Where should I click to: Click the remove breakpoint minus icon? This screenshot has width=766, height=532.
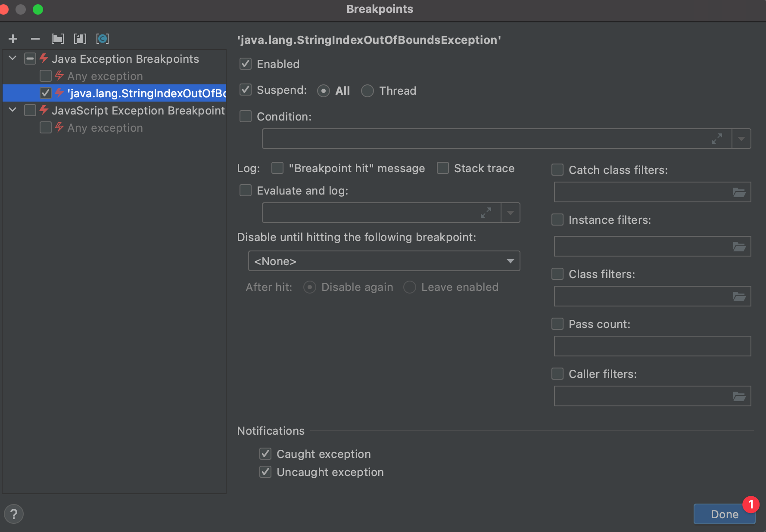coord(35,39)
